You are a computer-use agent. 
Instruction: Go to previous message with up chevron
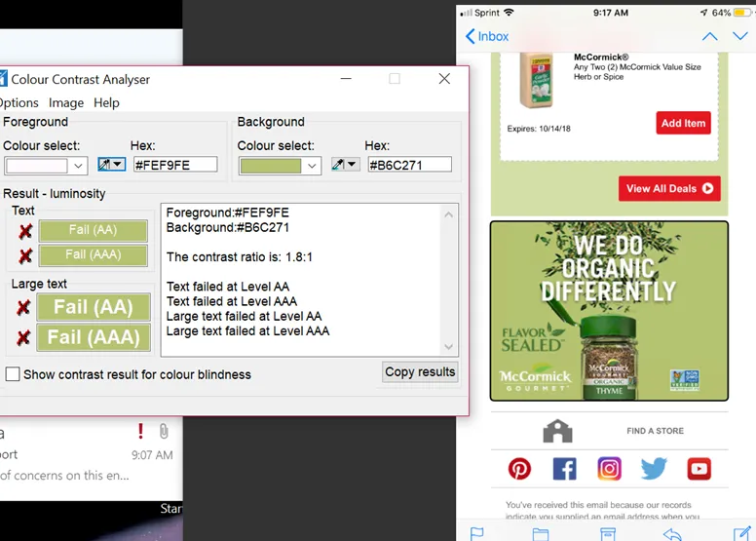click(709, 37)
